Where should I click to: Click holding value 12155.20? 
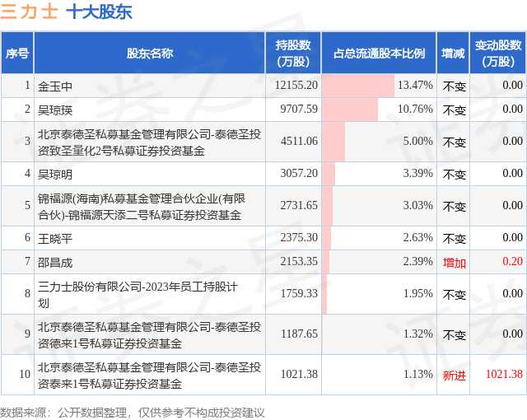pos(296,85)
